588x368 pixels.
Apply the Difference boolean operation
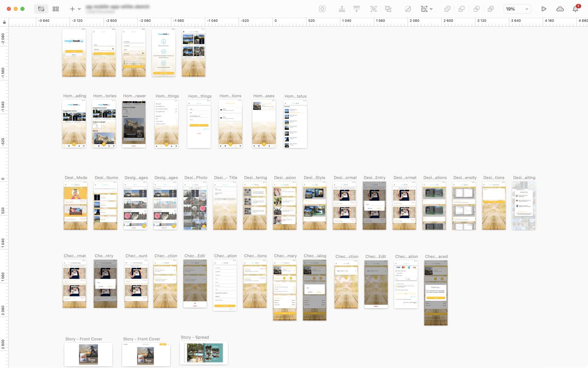[491, 9]
